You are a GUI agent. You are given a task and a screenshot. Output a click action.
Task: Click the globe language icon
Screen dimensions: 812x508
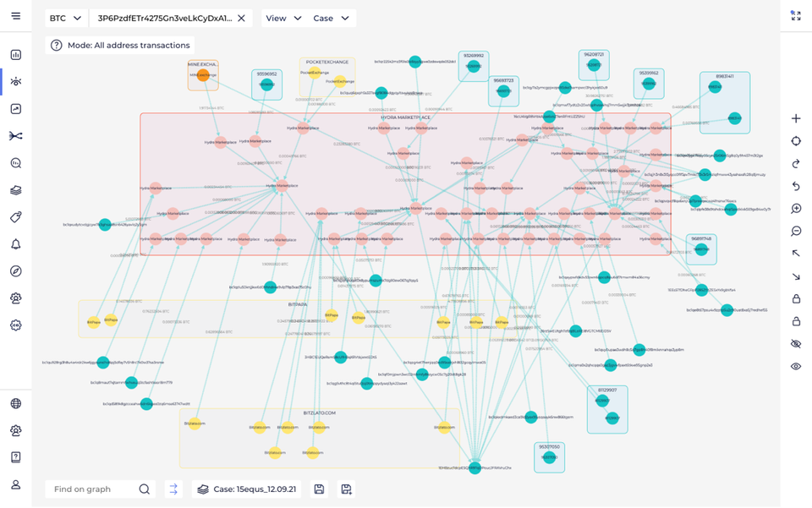tap(15, 403)
